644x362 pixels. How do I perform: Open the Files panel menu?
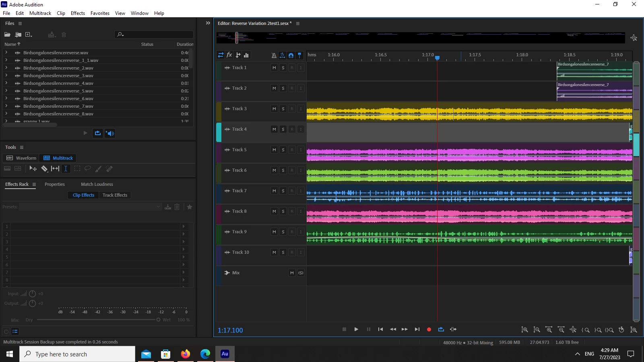[20, 24]
